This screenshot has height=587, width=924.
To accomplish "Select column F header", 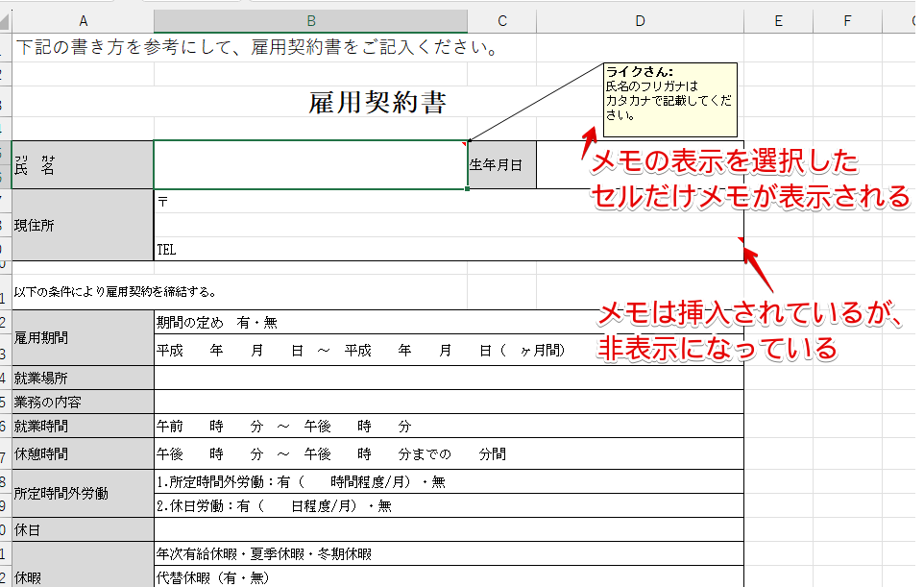I will click(x=846, y=19).
